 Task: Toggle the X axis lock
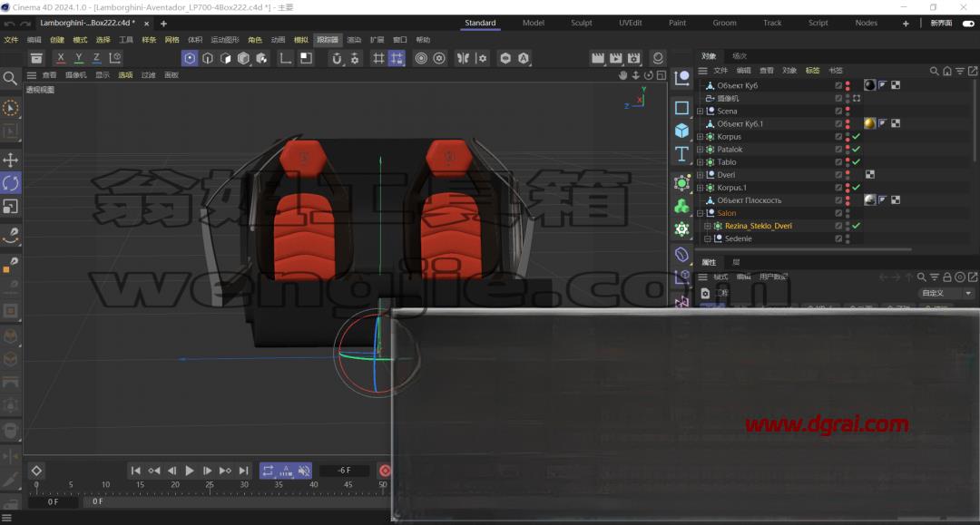(61, 58)
